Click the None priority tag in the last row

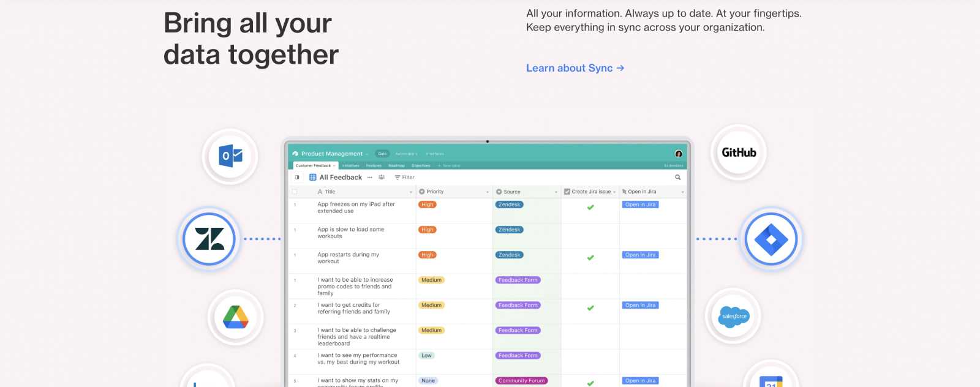click(428, 380)
